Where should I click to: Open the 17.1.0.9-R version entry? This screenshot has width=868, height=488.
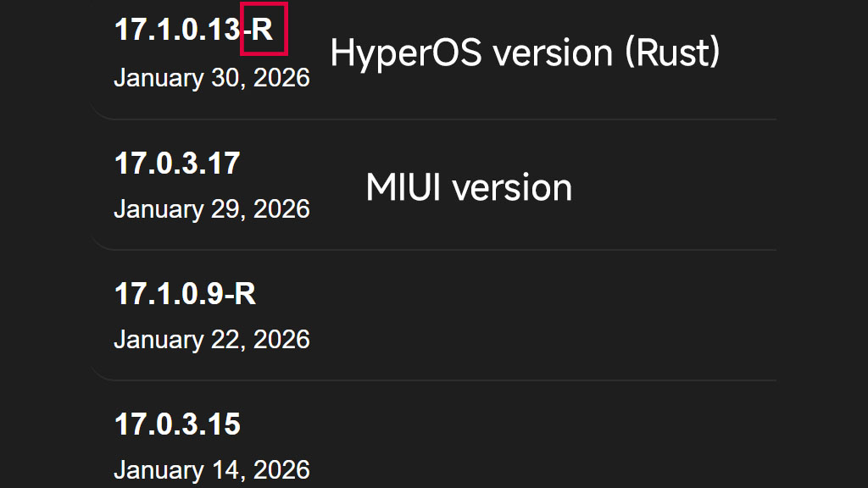(x=185, y=294)
